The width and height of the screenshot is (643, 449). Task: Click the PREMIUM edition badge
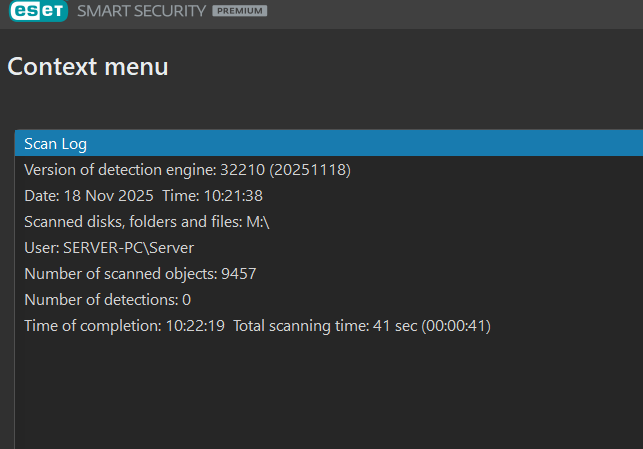239,11
